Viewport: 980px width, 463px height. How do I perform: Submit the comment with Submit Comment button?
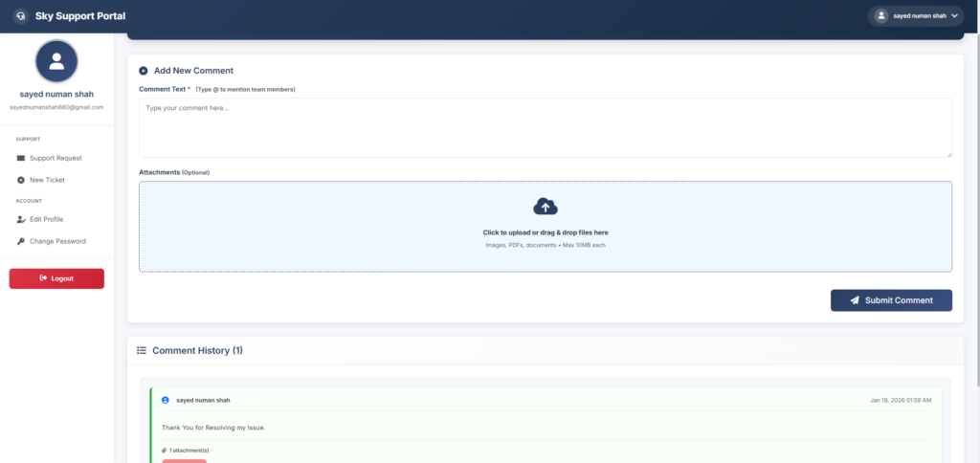coord(891,300)
